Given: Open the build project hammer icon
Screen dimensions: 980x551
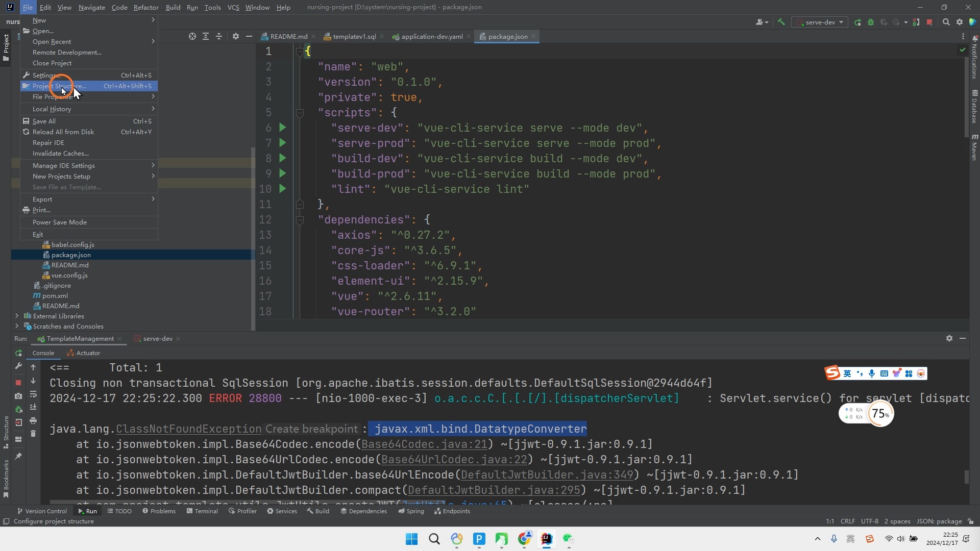Looking at the screenshot, I should [x=781, y=22].
